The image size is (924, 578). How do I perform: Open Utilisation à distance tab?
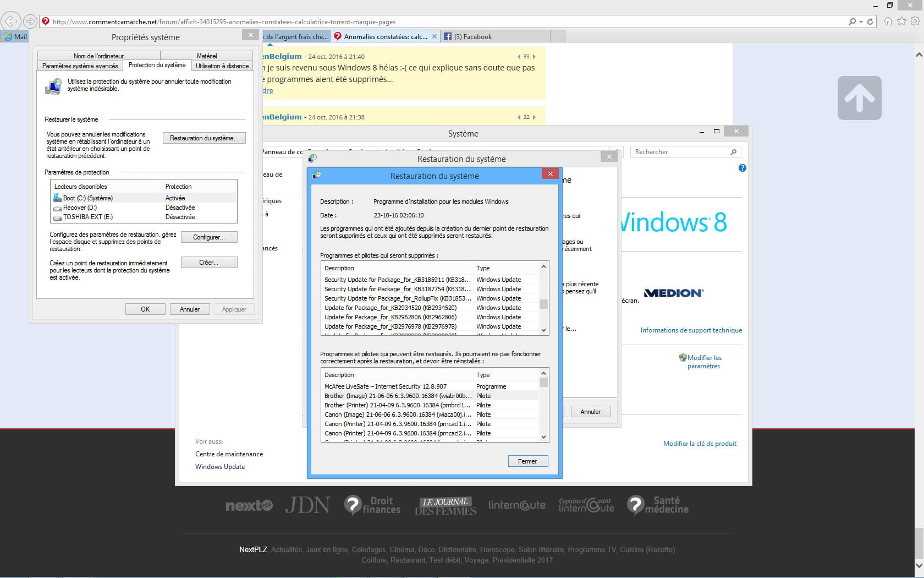[x=222, y=66]
